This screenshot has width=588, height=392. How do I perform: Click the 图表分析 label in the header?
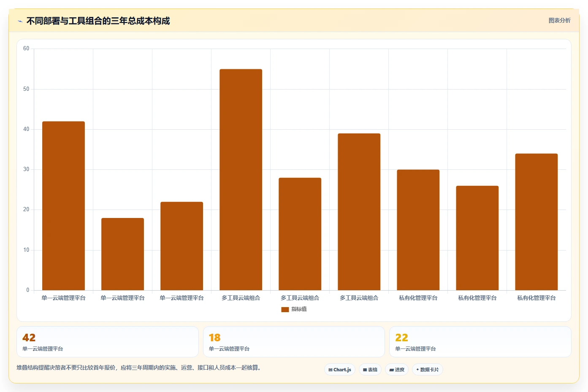point(559,20)
